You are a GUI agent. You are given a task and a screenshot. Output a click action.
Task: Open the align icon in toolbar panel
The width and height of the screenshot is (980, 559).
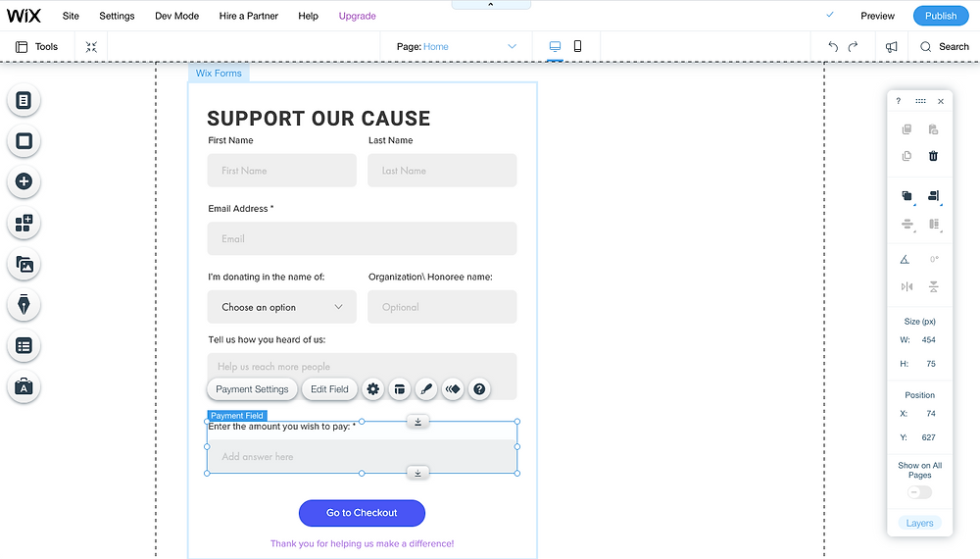(934, 196)
